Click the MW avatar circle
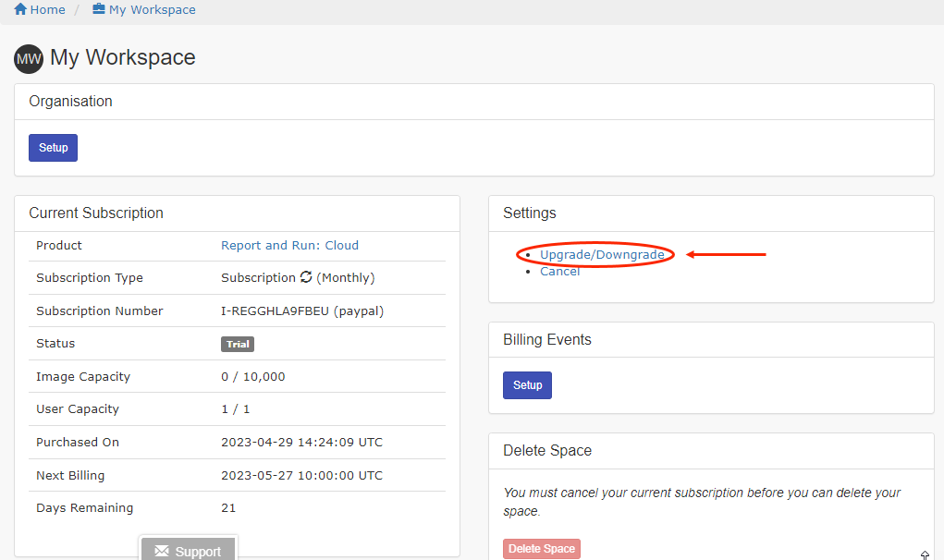Screen dimensions: 944x560 29,58
